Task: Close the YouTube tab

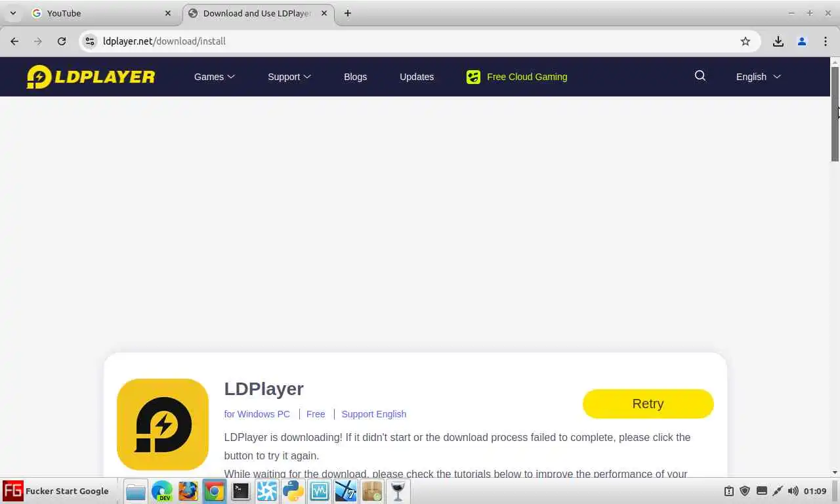Action: click(168, 13)
